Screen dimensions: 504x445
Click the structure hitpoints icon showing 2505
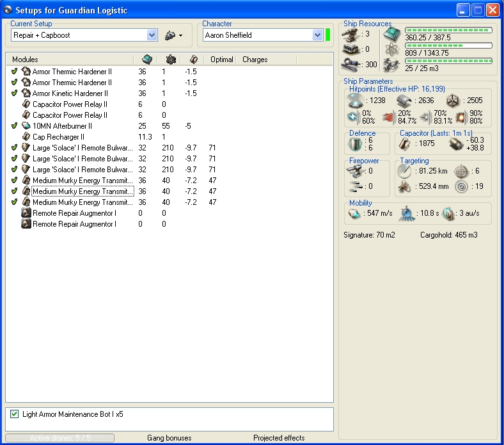coord(453,101)
